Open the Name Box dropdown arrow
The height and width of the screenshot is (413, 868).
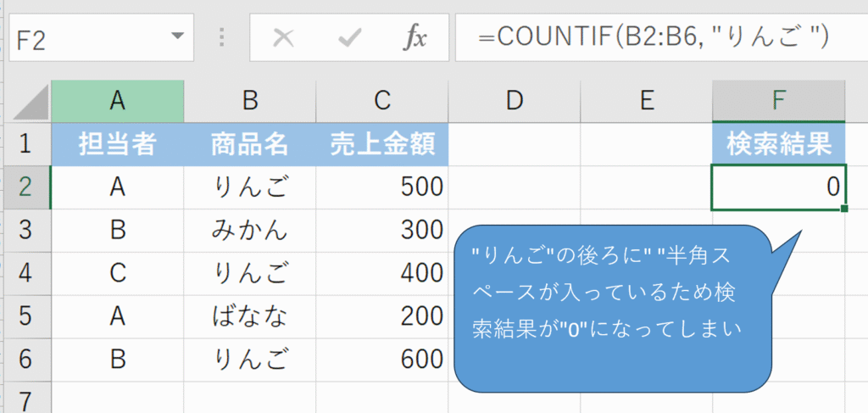tap(176, 37)
